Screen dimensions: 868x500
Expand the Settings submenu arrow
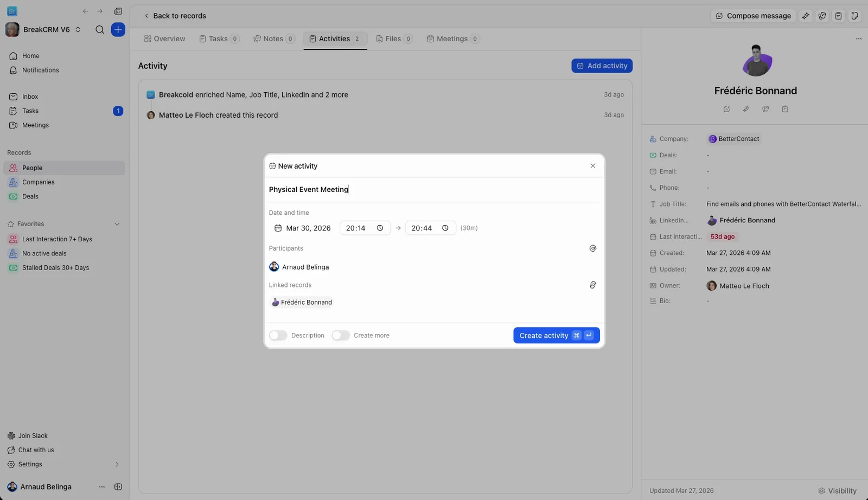[x=117, y=465]
